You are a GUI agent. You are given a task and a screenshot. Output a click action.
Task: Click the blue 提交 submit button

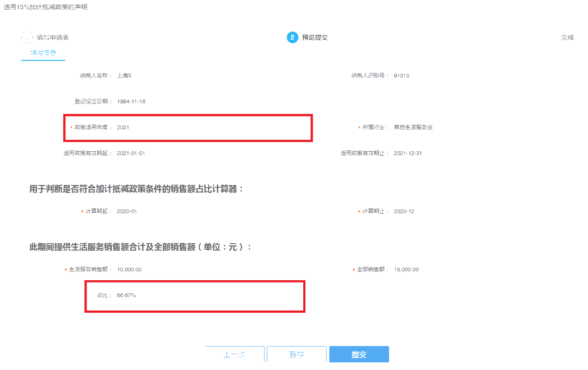coord(359,354)
